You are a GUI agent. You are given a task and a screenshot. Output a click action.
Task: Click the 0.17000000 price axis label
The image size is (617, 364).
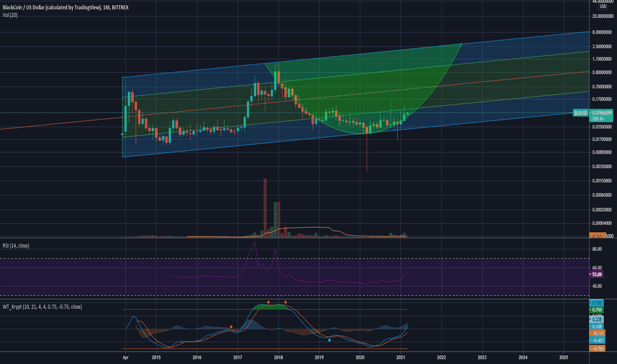pyautogui.click(x=602, y=99)
